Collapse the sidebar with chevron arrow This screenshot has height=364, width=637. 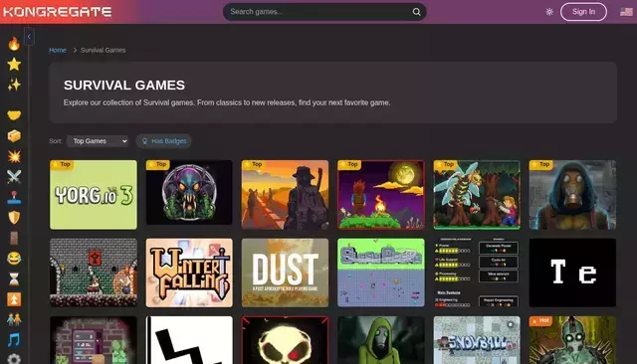coord(29,37)
